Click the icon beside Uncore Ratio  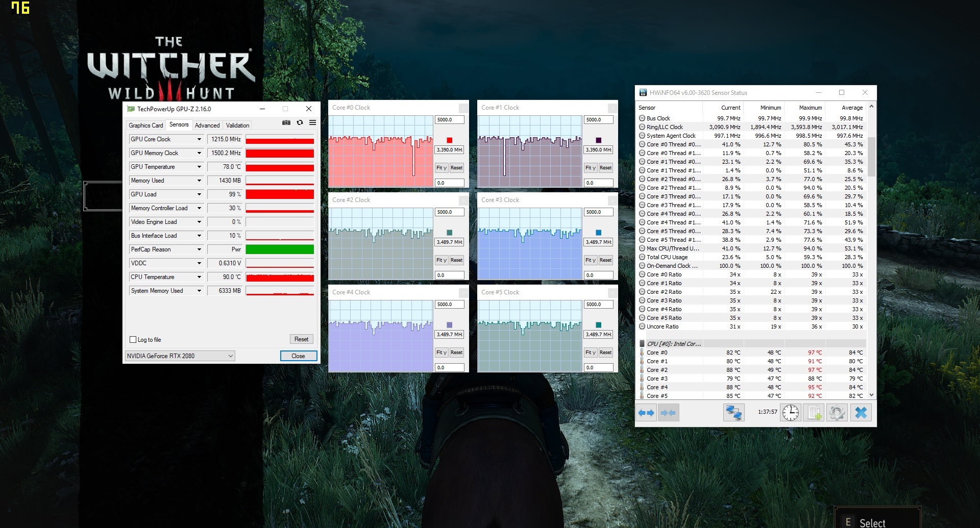tap(642, 326)
